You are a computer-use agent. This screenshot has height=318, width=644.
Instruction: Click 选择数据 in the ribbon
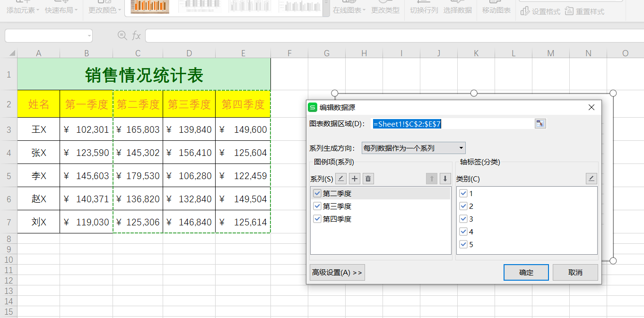click(x=458, y=10)
